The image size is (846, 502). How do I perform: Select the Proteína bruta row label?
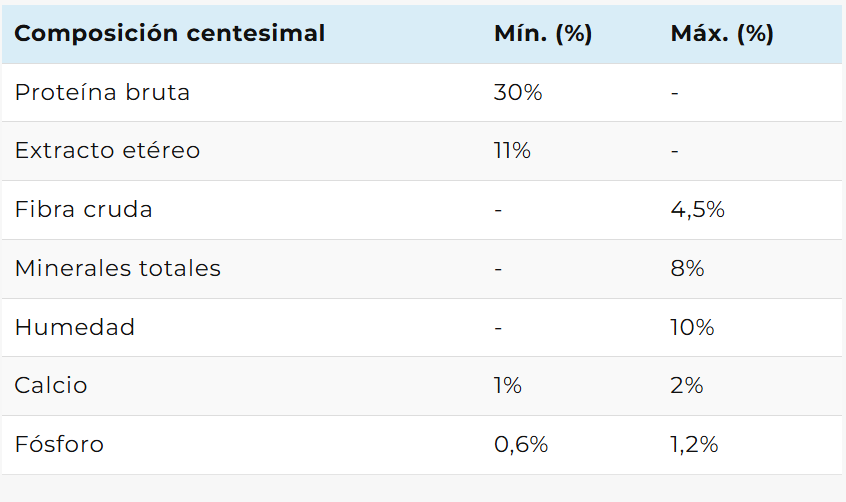click(102, 92)
